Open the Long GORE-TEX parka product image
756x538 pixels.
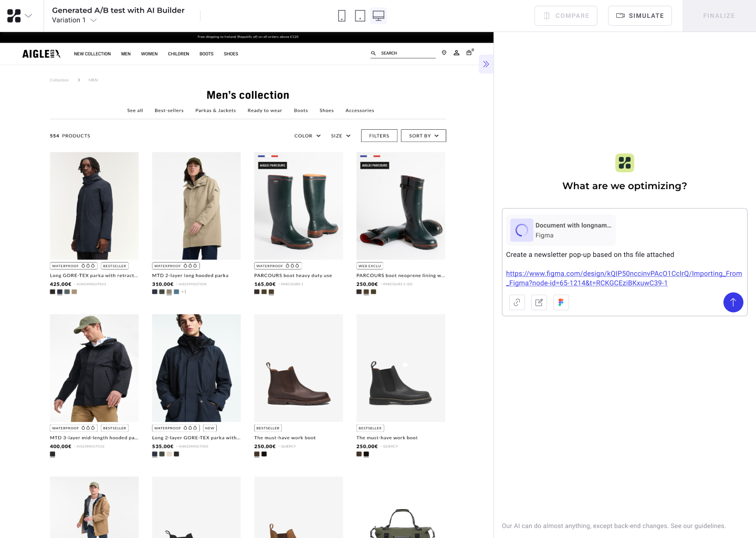94,206
